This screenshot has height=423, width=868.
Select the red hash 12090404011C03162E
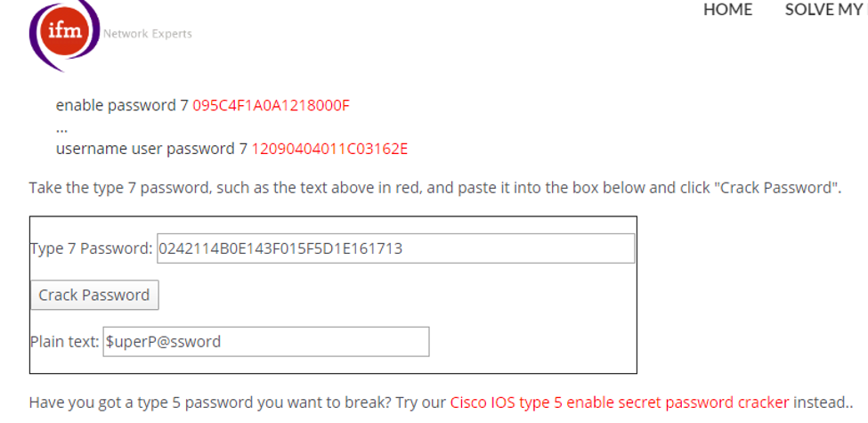(x=329, y=148)
